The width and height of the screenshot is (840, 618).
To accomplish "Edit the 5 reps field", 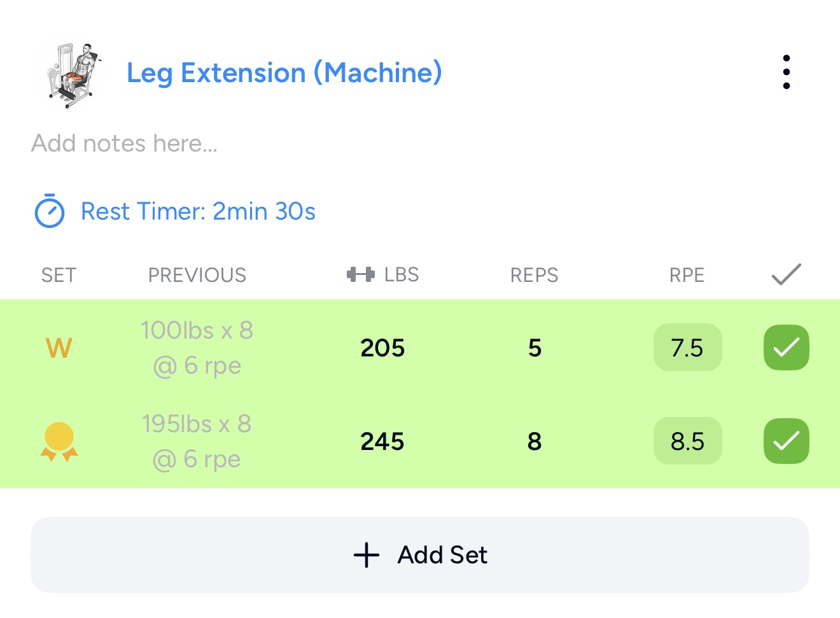I will pyautogui.click(x=535, y=348).
